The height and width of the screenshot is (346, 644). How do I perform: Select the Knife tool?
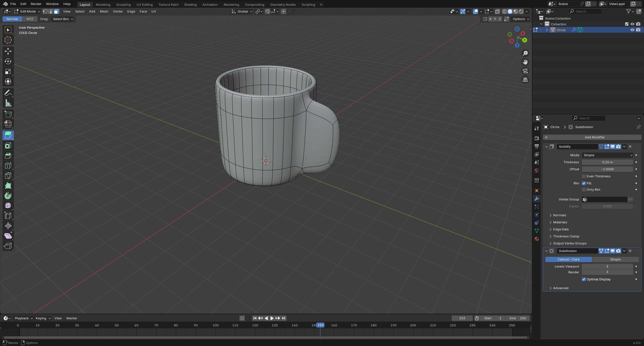tap(8, 176)
